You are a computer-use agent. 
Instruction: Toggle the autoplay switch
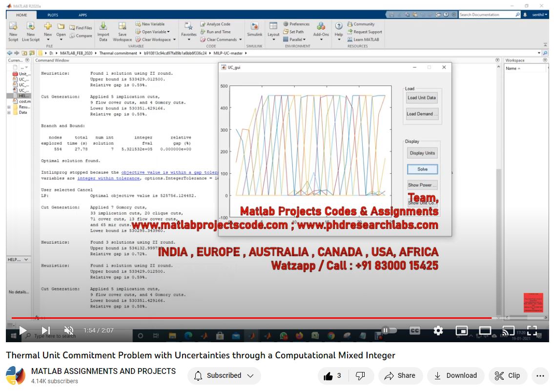coord(389,330)
